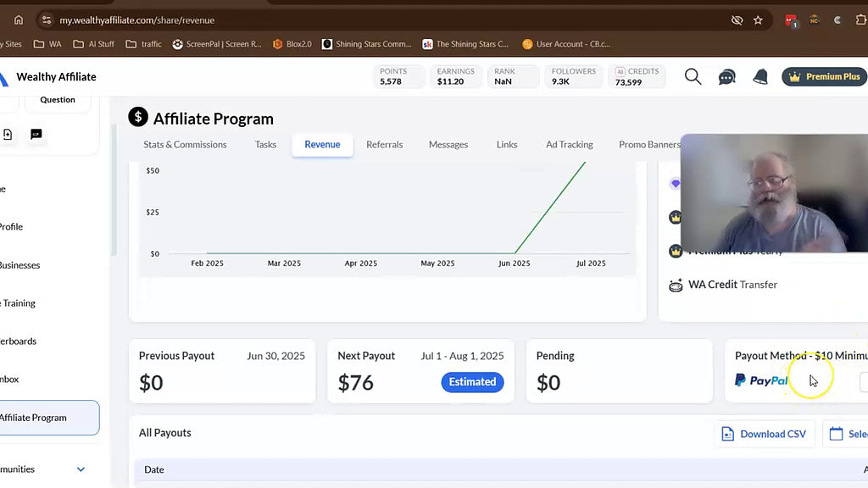Open the WA bookmarks folder
Image resolution: width=868 pixels, height=488 pixels.
point(47,44)
